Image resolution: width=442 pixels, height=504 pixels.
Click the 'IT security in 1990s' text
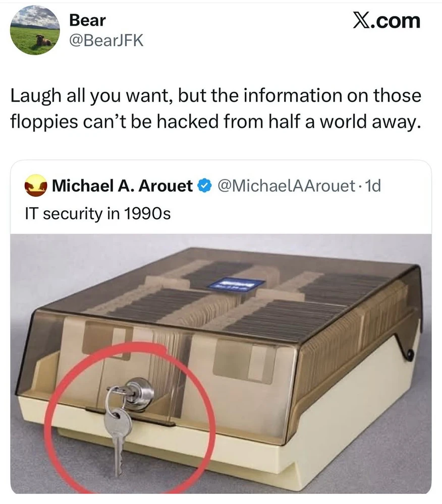coord(98,213)
